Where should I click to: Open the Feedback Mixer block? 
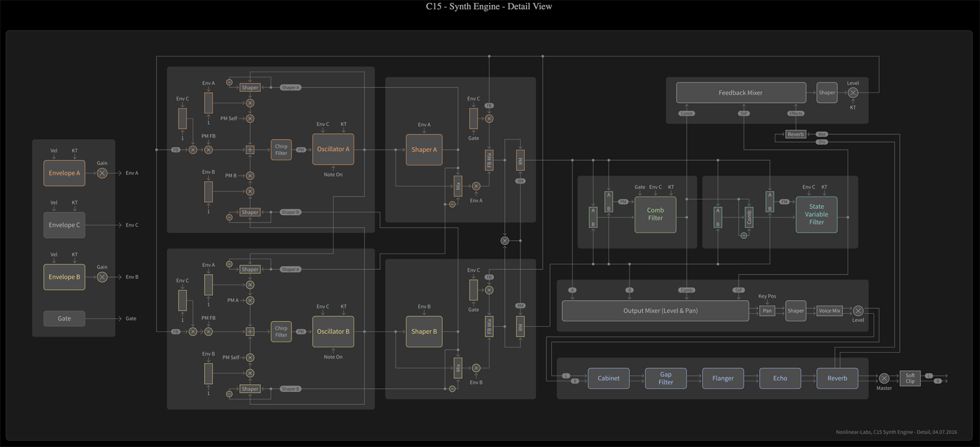pos(741,92)
